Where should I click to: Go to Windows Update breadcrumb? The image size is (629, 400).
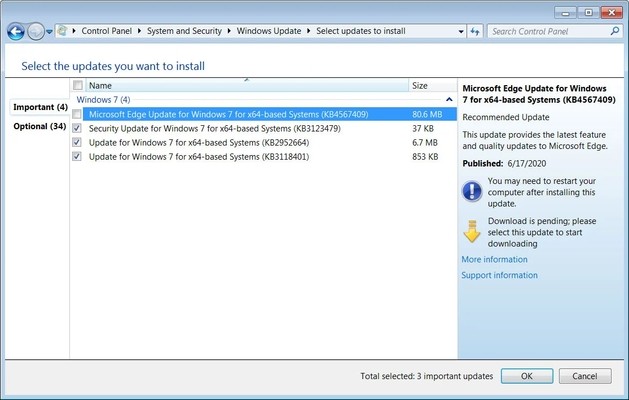point(269,31)
